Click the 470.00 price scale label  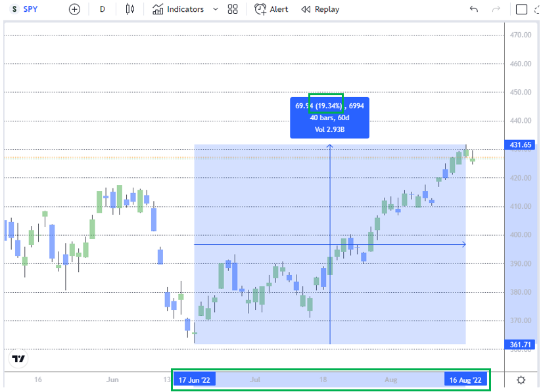(521, 35)
